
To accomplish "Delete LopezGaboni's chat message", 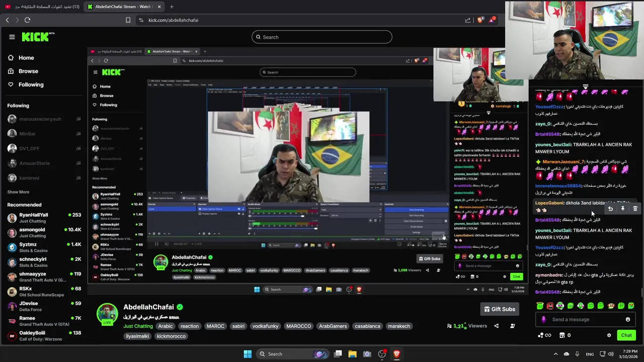I will coord(635,209).
